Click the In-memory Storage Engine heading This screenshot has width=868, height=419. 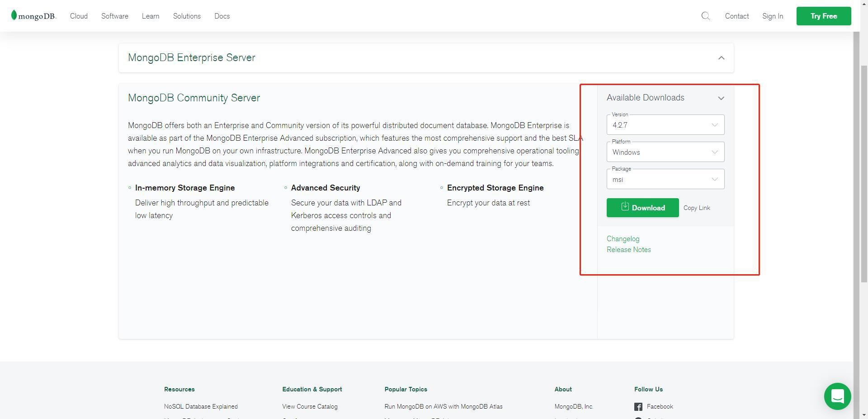tap(185, 188)
